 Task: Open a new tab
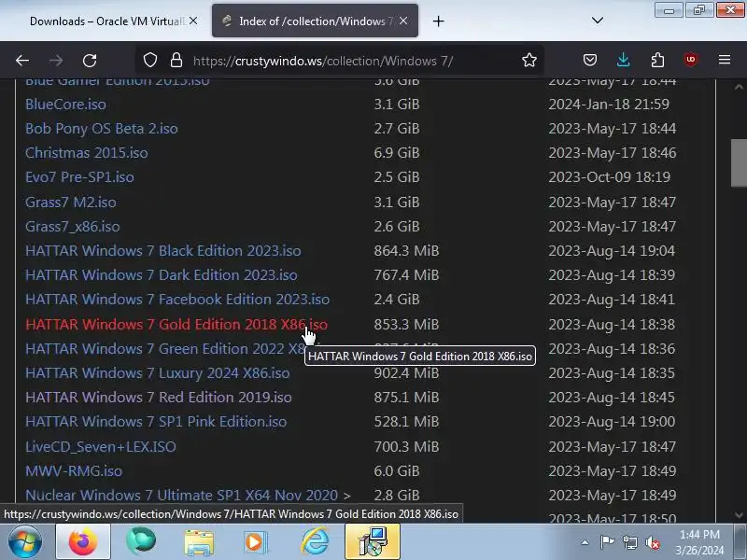pyautogui.click(x=438, y=21)
